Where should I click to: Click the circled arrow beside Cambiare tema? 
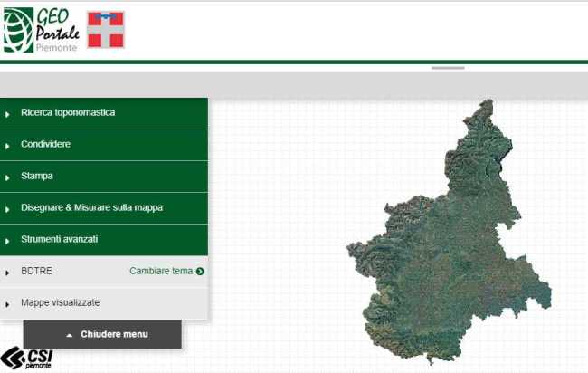tap(200, 271)
